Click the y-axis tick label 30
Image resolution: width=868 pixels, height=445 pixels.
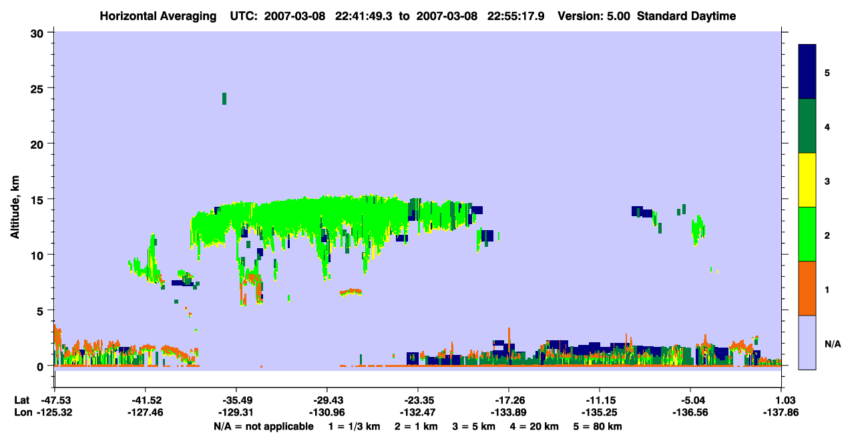click(x=39, y=33)
